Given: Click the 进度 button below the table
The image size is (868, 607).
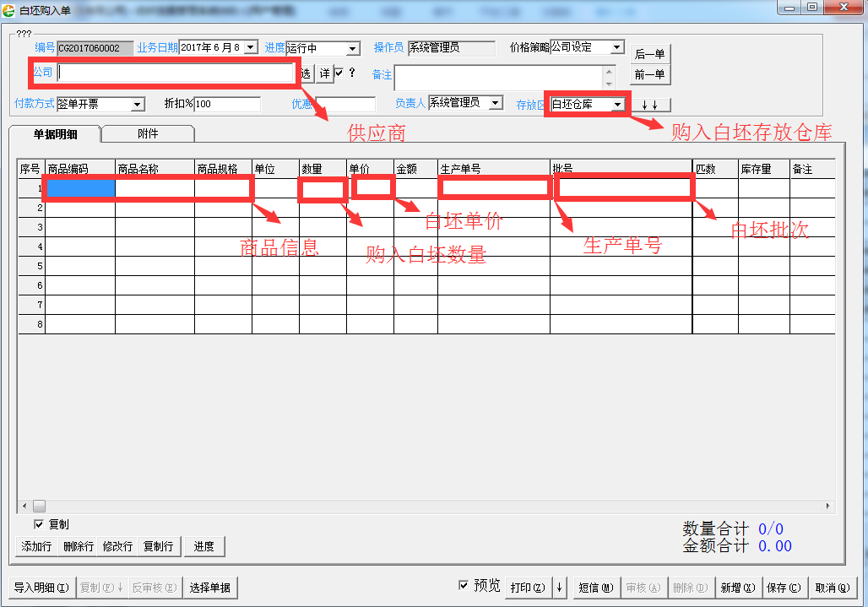Looking at the screenshot, I should [x=204, y=546].
